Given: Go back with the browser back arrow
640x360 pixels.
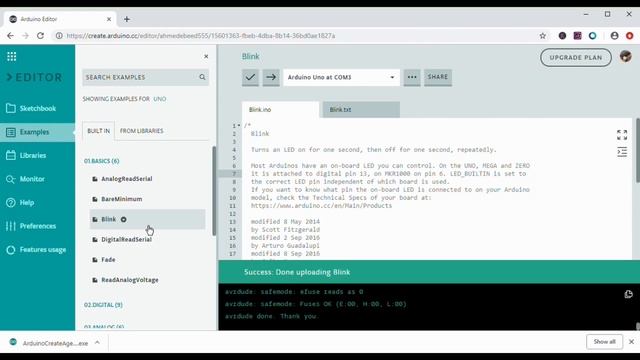Looking at the screenshot, I should [11, 36].
